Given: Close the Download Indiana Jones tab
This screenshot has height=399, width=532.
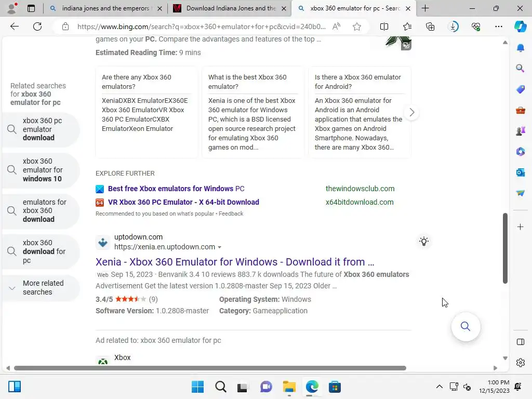Looking at the screenshot, I should point(284,8).
